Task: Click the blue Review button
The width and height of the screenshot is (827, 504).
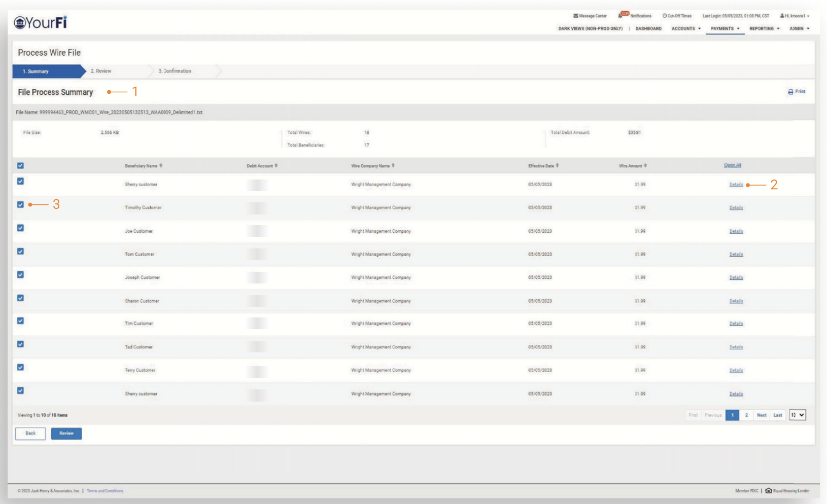Action: (66, 434)
